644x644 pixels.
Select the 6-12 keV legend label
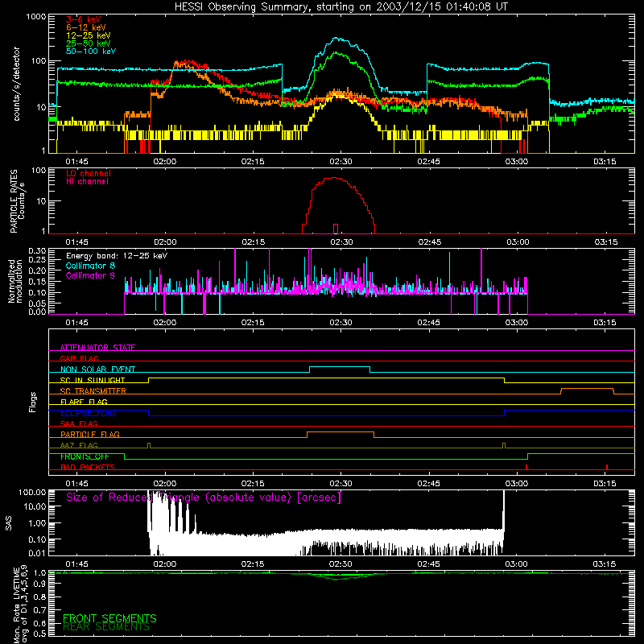(x=86, y=27)
